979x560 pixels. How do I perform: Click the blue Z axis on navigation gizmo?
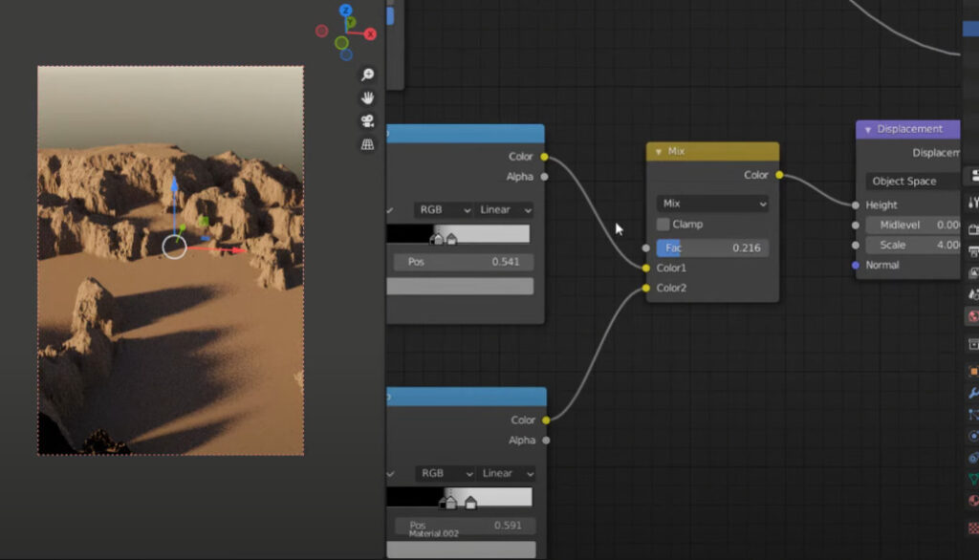coord(346,11)
